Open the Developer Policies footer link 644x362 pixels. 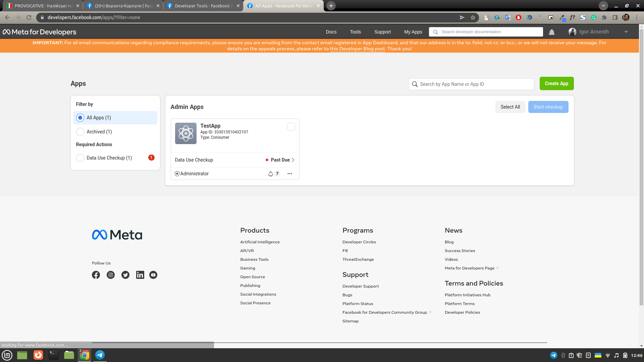coord(462,312)
